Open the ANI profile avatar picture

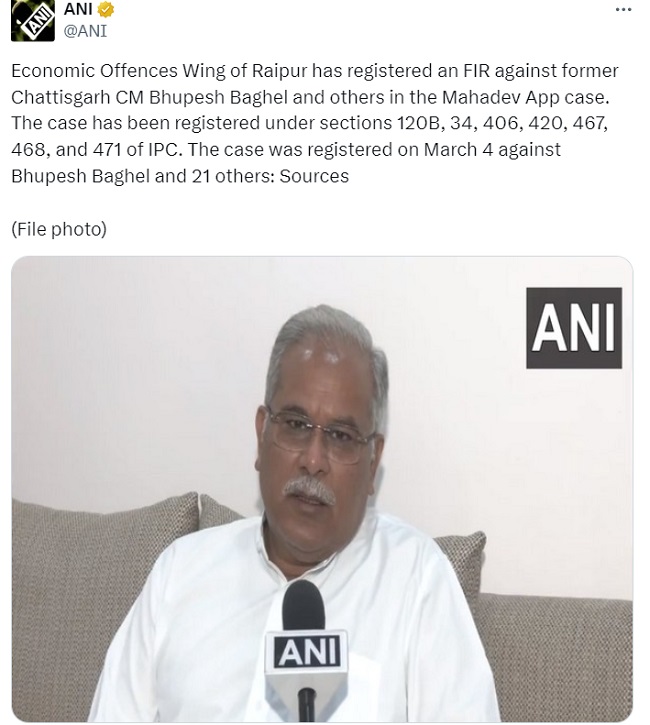33,20
